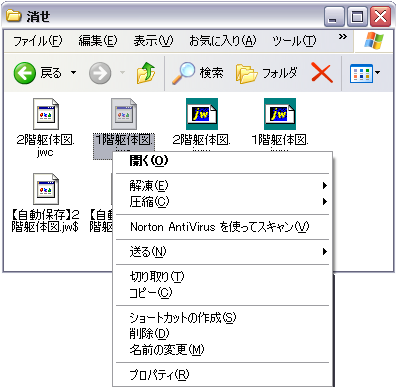Maximize the 消せ window

tap(357, 17)
